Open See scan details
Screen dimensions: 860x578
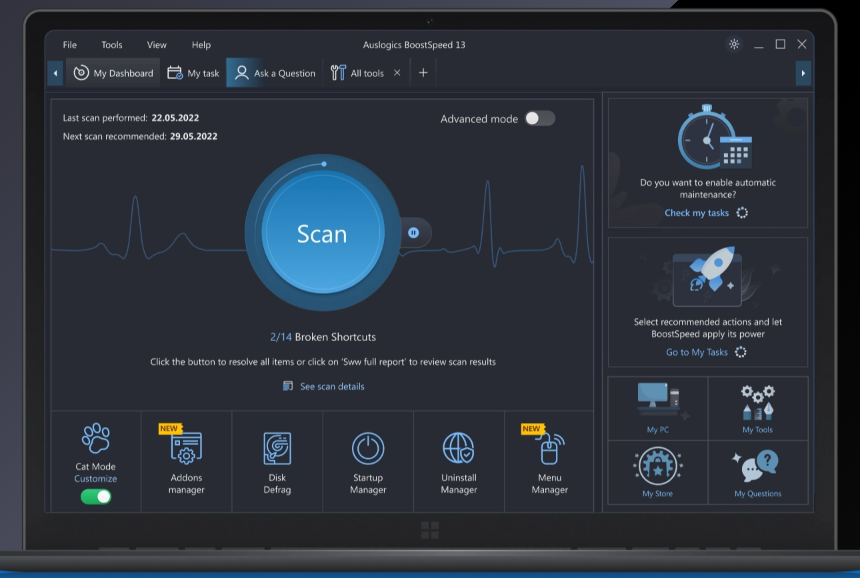330,386
